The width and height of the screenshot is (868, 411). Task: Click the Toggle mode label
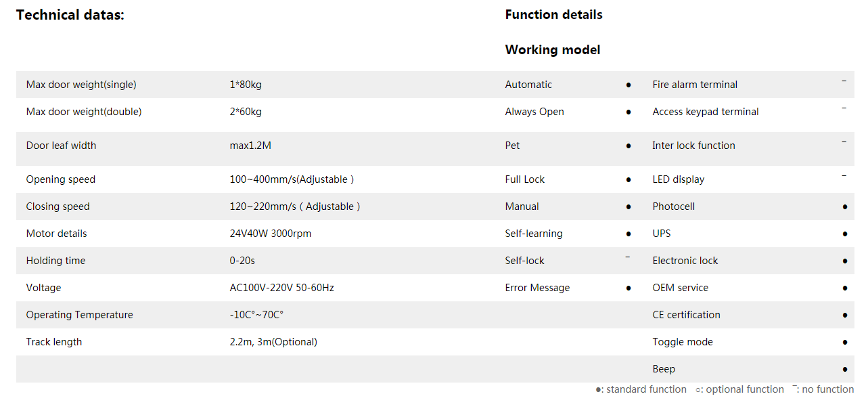coord(683,342)
